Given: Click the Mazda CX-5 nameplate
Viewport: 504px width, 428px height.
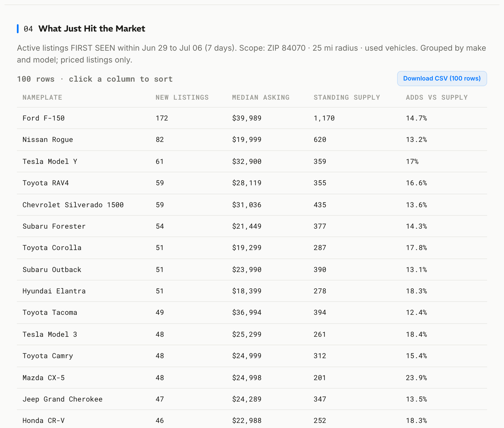Looking at the screenshot, I should coord(44,378).
